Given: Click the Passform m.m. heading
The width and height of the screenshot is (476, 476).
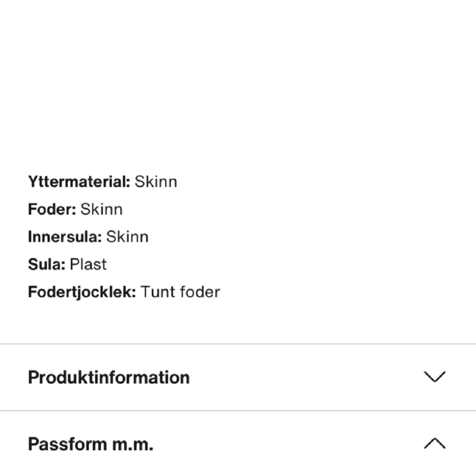Looking at the screenshot, I should coord(91,444).
